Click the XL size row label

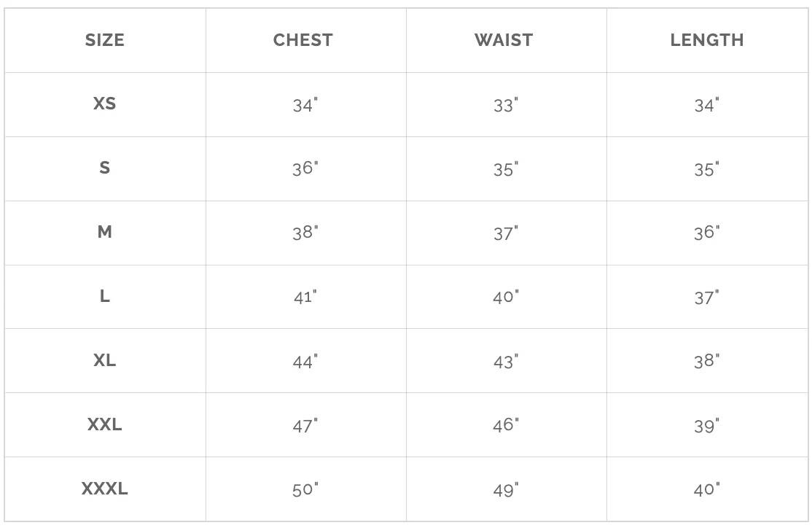click(x=105, y=360)
